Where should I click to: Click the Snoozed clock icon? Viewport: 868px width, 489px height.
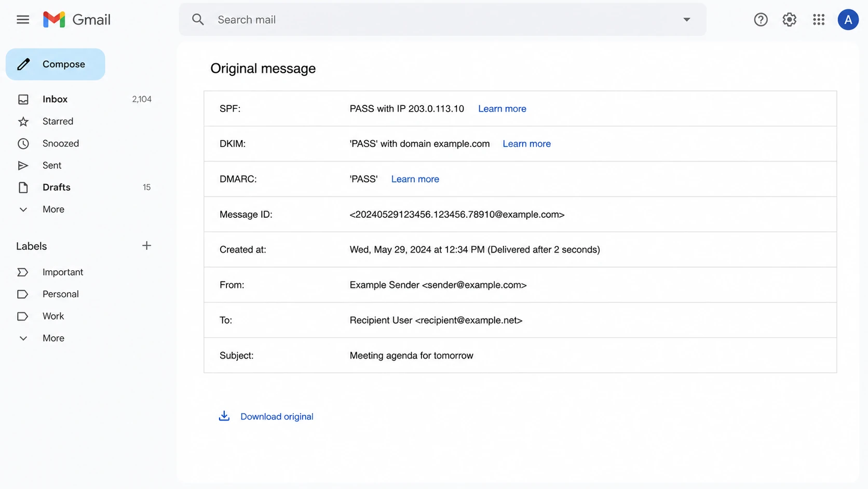click(x=23, y=143)
